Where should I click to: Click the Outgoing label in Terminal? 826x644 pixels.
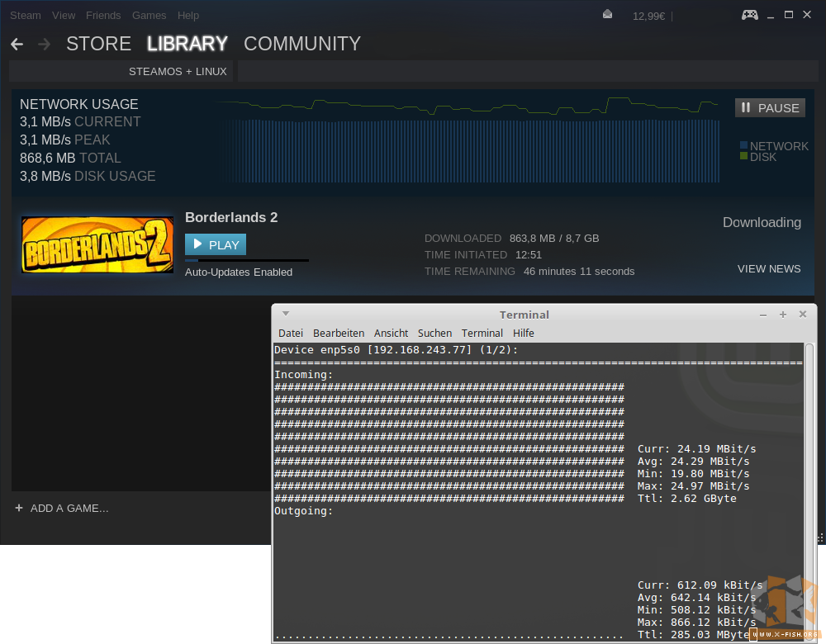coord(303,511)
